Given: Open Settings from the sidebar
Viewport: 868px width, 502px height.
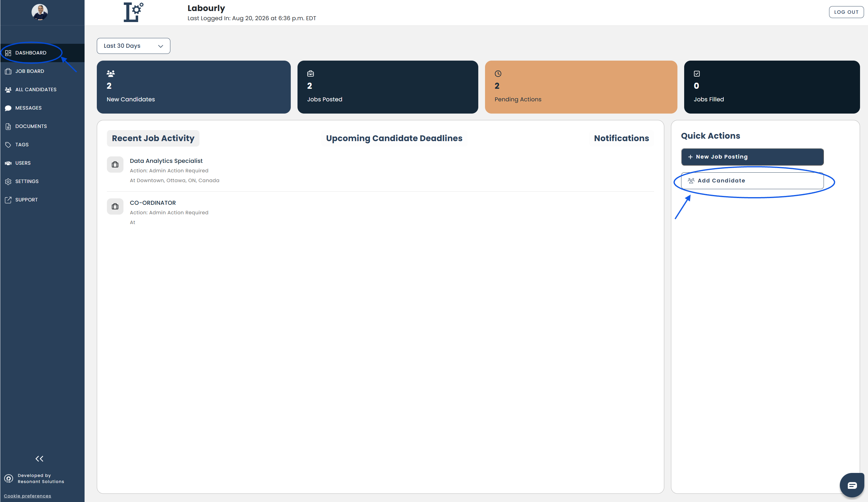Looking at the screenshot, I should coord(42,181).
